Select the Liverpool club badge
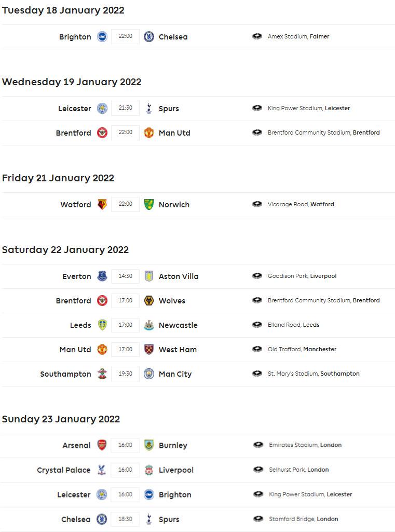This screenshot has height=532, width=395. [149, 470]
